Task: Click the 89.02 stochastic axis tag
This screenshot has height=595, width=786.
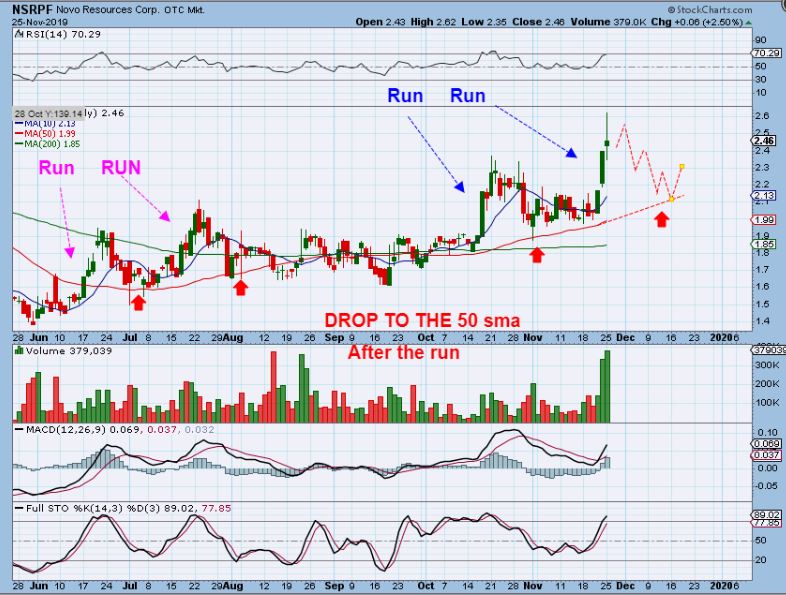Action: pyautogui.click(x=767, y=515)
